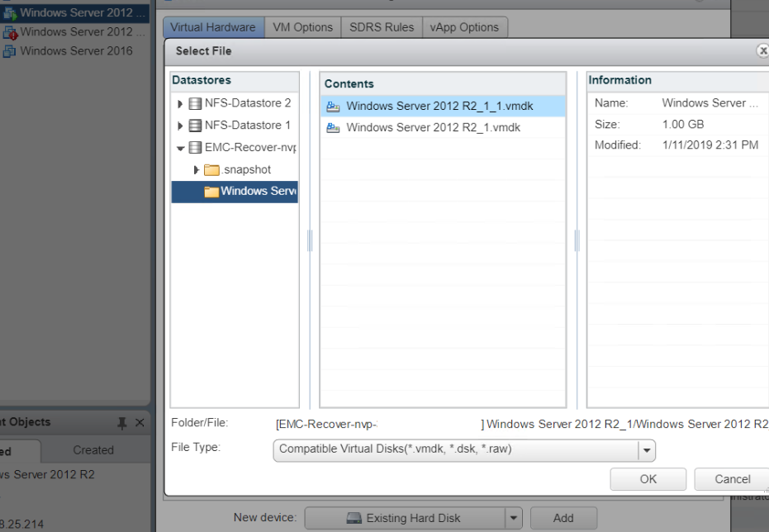Click Windows Server 2016 VM icon

(9, 51)
